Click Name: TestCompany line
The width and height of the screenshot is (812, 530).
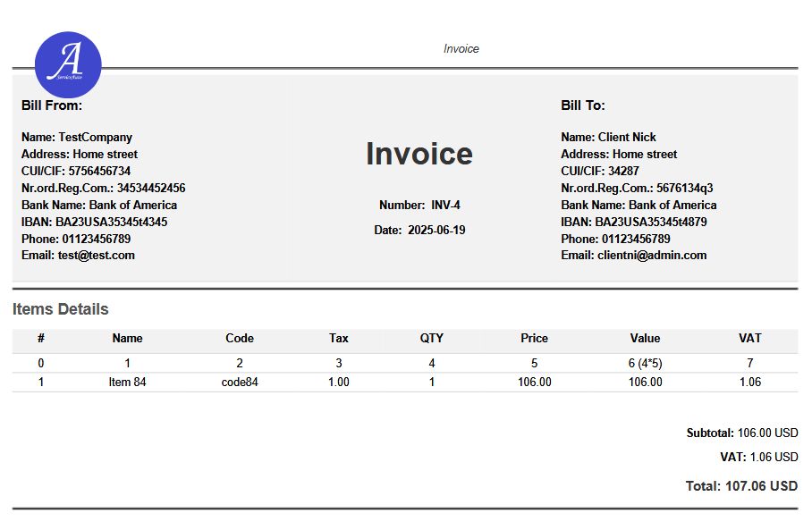click(77, 137)
